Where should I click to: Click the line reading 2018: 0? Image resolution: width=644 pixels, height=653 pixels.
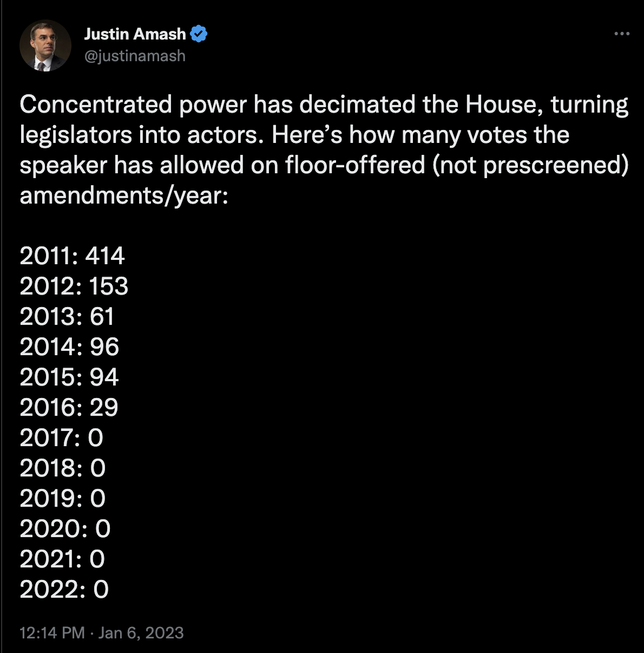tap(62, 468)
